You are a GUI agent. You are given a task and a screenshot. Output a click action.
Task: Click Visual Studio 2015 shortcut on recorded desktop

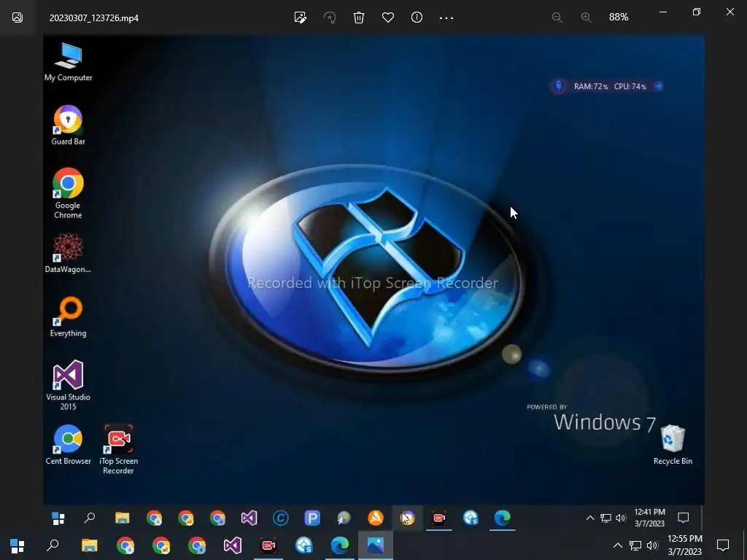click(x=68, y=385)
